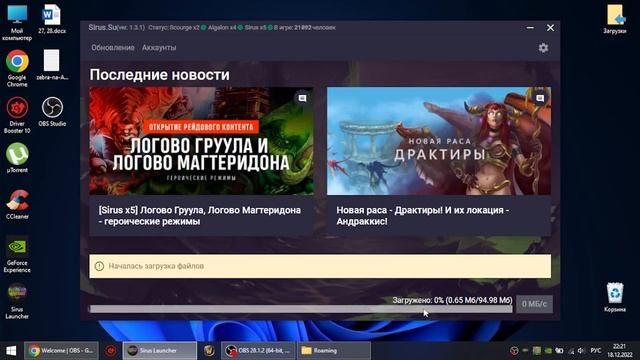Switch to Roaming folder taskbar window
Viewport: 640px width, 360px height.
(x=334, y=351)
